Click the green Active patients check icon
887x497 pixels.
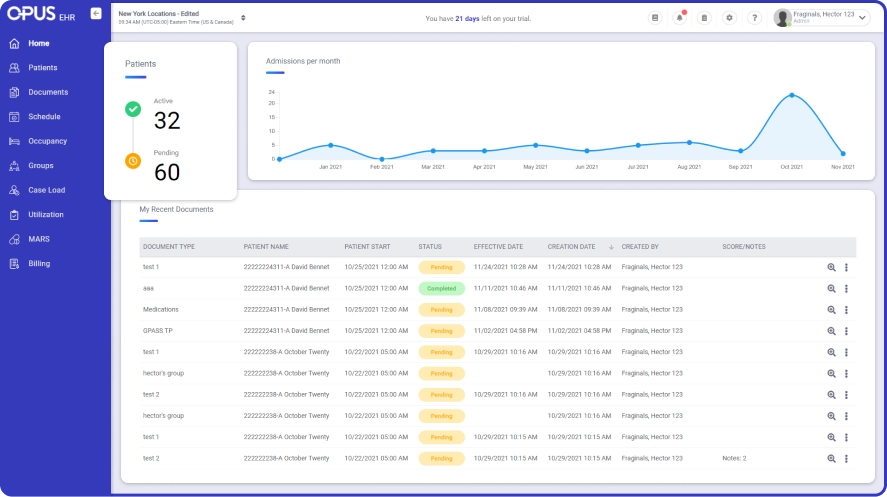[132, 109]
